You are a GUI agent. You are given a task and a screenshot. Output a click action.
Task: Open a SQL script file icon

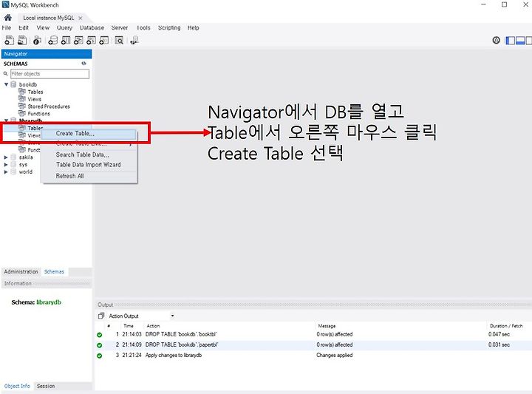22,41
